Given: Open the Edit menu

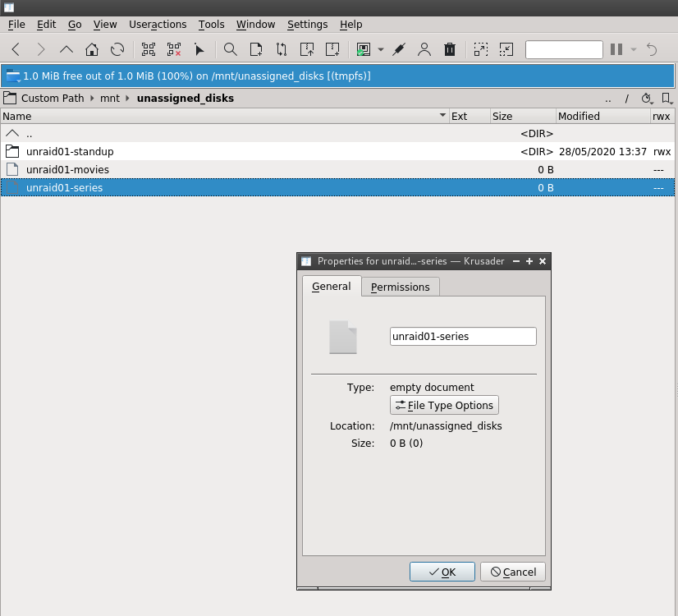Looking at the screenshot, I should click(46, 25).
